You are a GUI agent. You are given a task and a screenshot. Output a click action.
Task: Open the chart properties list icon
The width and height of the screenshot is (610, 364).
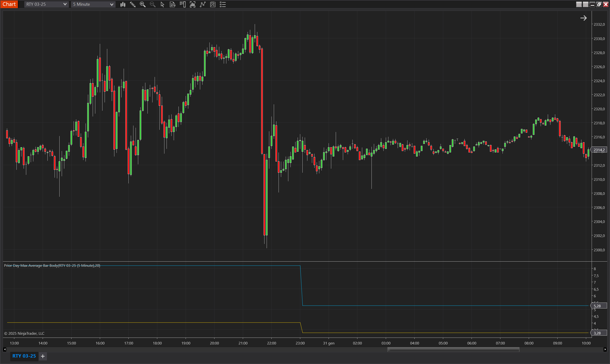tap(223, 5)
